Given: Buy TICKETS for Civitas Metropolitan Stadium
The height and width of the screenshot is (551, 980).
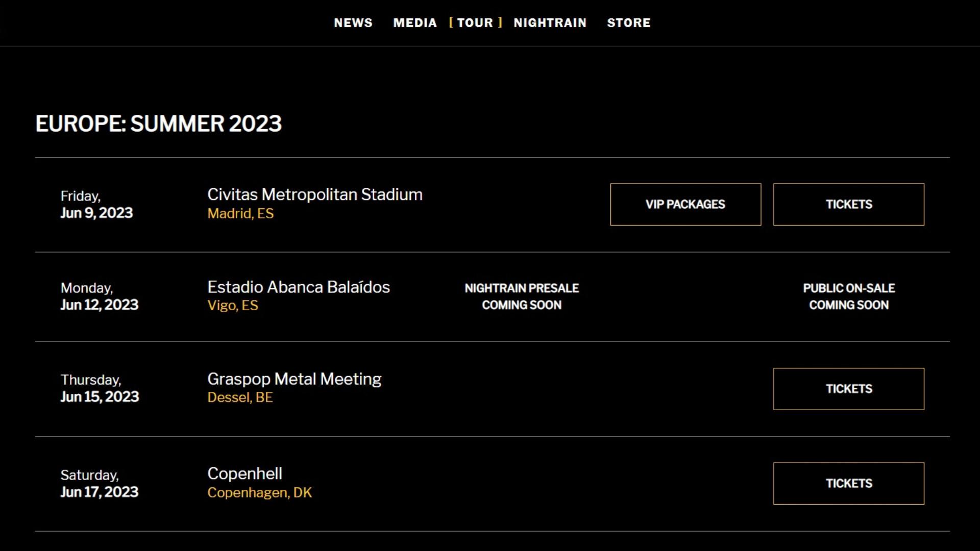Looking at the screenshot, I should [x=848, y=204].
